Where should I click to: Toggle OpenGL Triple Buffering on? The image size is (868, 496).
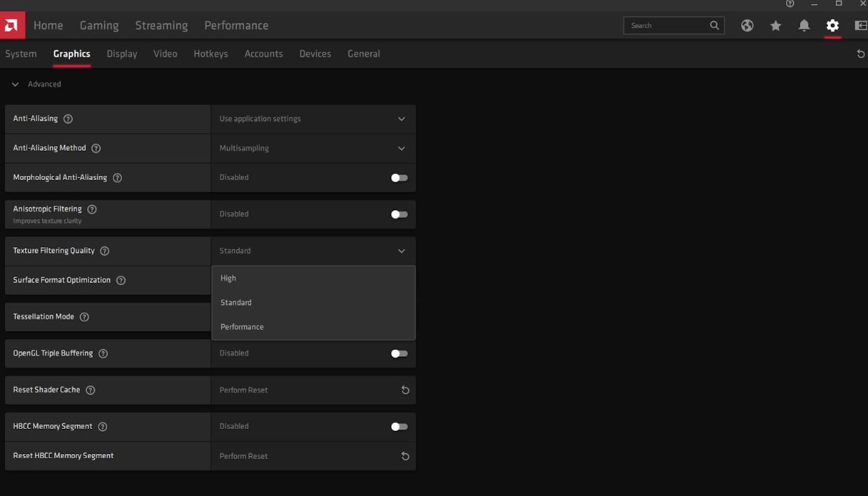coord(398,353)
